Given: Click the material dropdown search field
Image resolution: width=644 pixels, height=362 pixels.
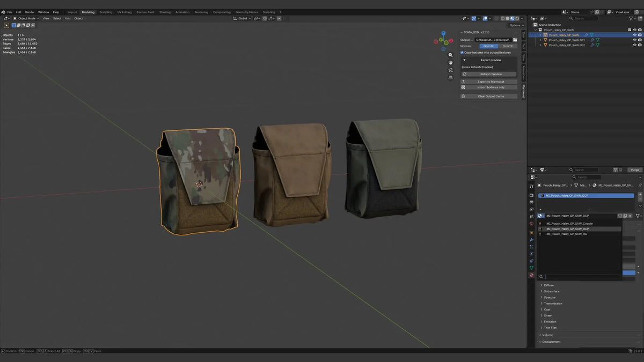Looking at the screenshot, I should [x=582, y=277].
